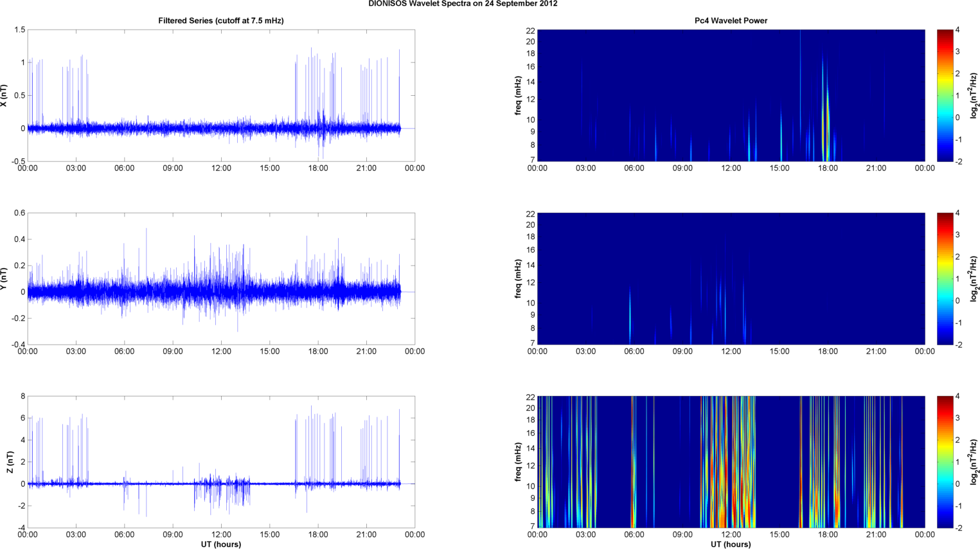Click the X component wavelet spectrogram
The width and height of the screenshot is (980, 549).
731,95
